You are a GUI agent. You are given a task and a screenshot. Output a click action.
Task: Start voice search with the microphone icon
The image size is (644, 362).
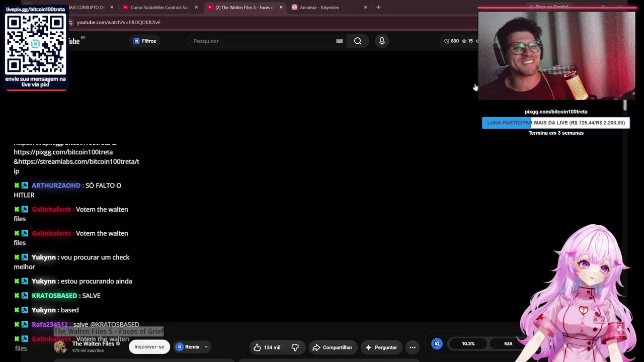(x=382, y=41)
